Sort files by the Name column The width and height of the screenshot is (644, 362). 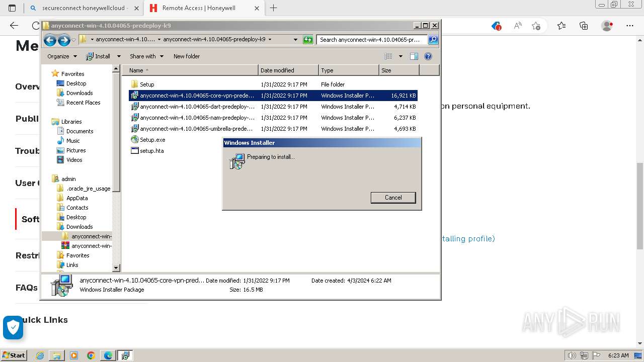pos(191,70)
